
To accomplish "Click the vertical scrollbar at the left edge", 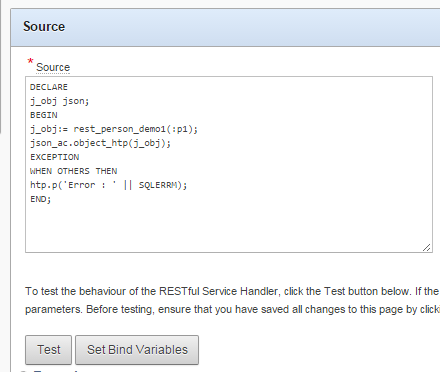I will pyautogui.click(x=1, y=67).
